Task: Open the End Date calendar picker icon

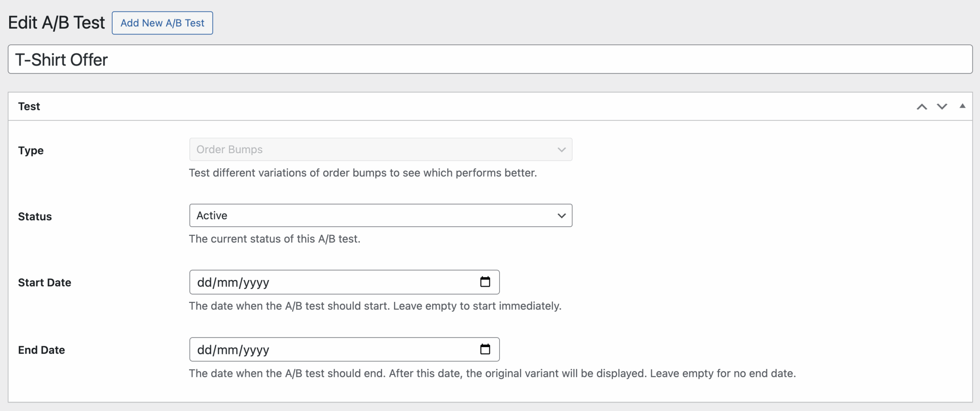Action: 485,349
